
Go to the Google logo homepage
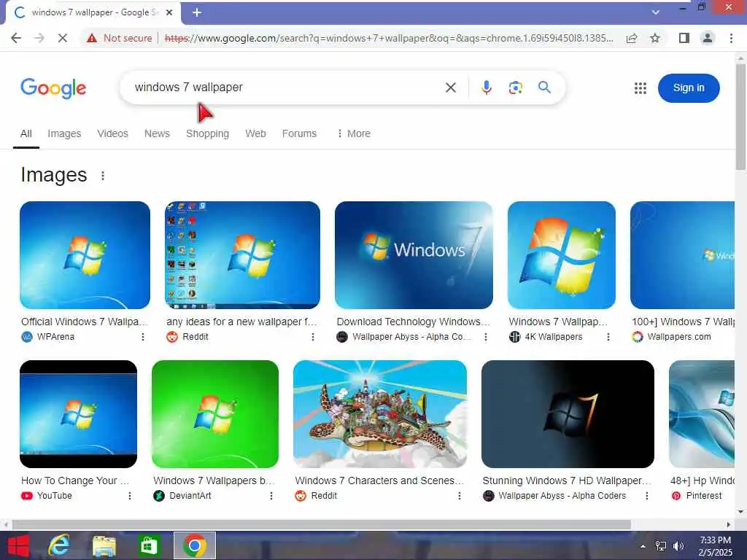point(53,88)
